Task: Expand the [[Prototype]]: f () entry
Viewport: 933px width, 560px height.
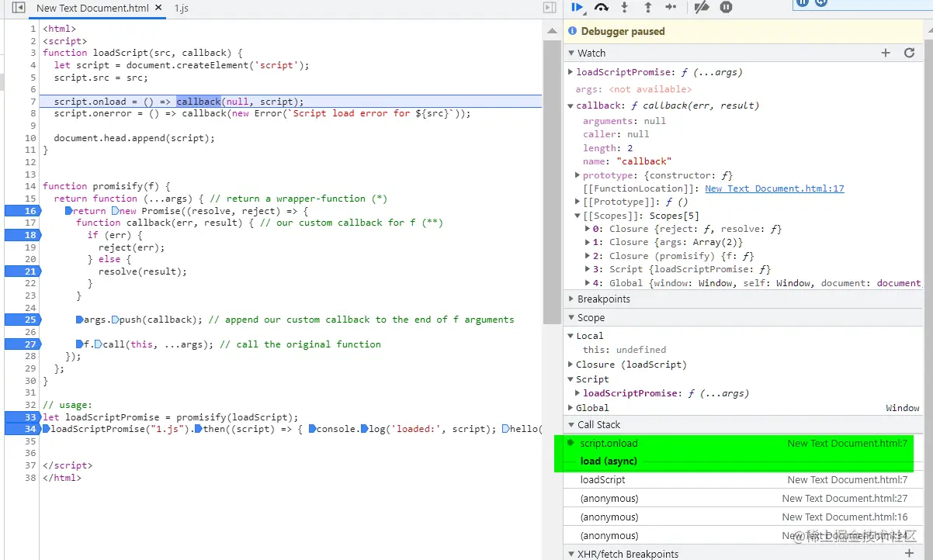Action: [577, 202]
